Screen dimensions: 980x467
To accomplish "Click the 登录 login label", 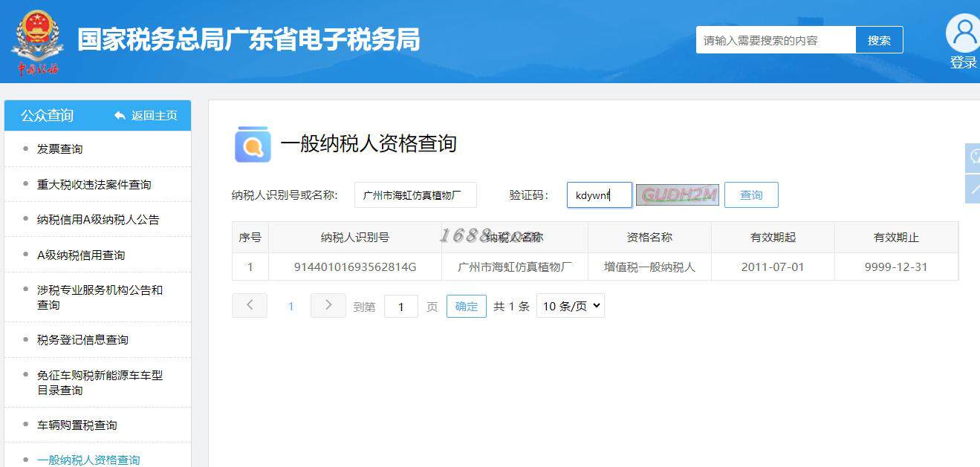I will click(964, 63).
